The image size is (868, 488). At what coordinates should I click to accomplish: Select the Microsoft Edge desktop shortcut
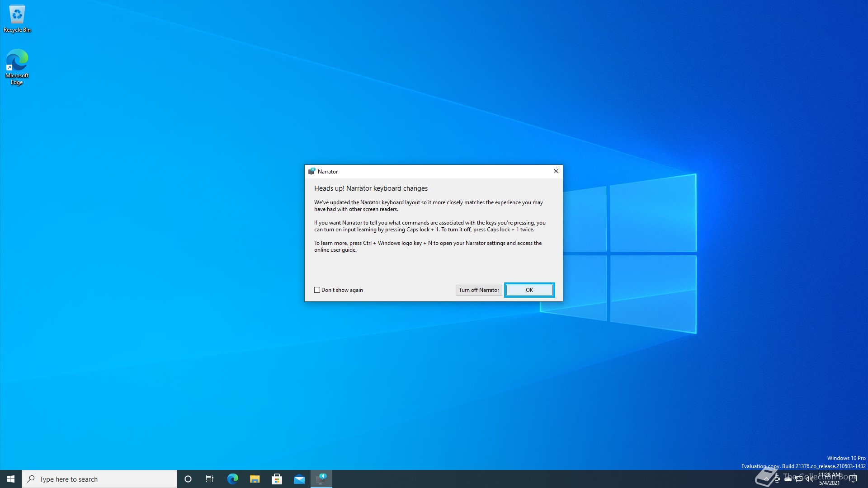point(17,66)
